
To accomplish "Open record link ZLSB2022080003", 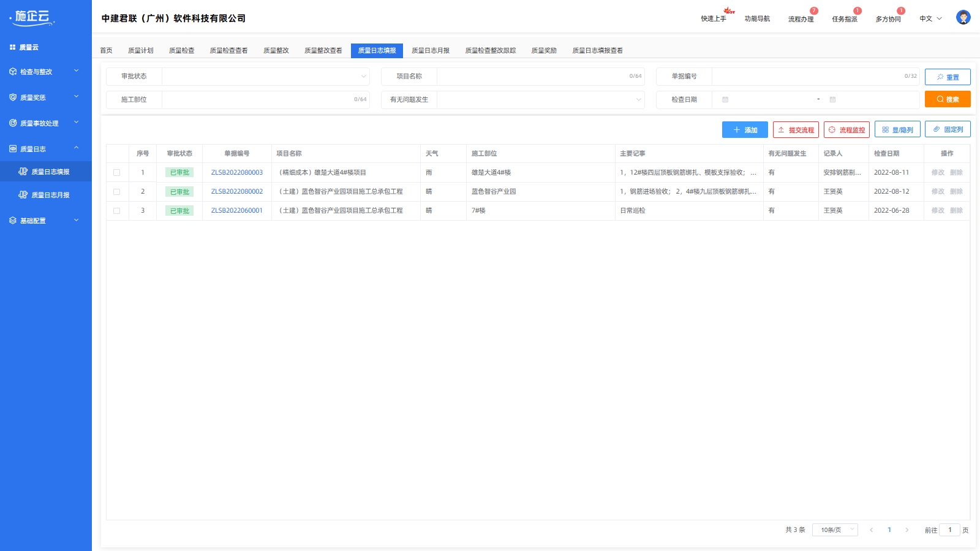I will 236,173.
